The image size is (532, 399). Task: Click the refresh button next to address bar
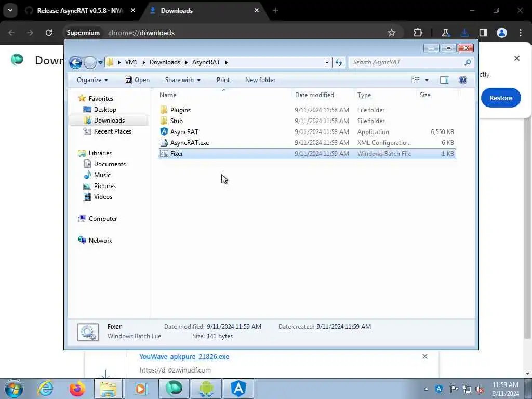(x=339, y=62)
